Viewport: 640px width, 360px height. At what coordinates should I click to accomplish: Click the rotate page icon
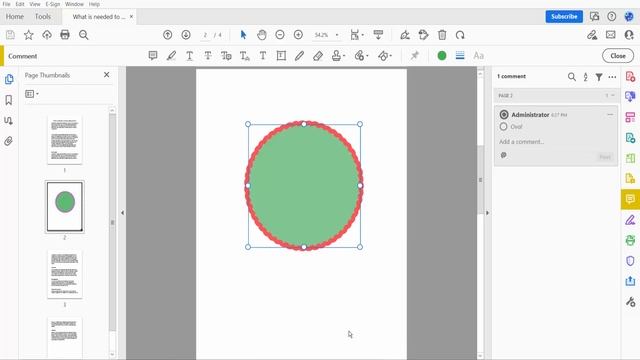[460, 35]
